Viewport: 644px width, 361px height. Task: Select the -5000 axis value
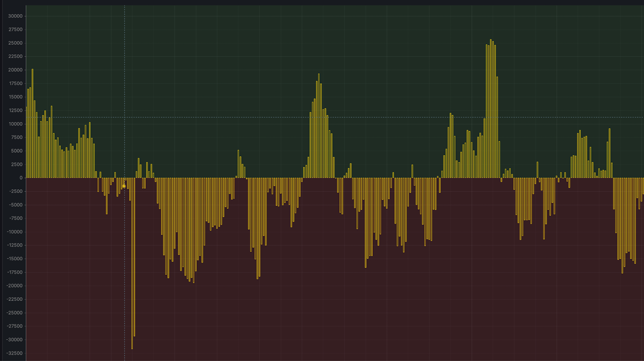[x=16, y=205]
